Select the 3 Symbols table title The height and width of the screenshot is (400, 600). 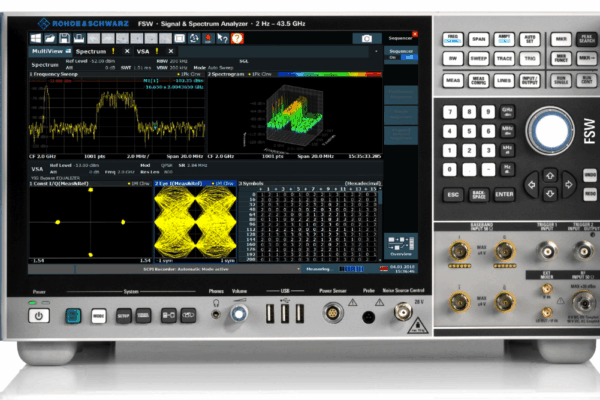tap(251, 184)
